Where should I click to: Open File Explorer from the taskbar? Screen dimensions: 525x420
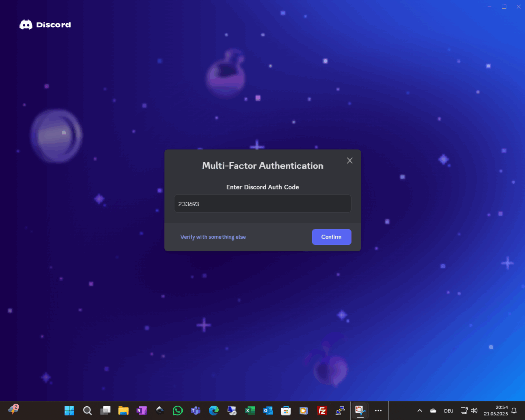124,410
